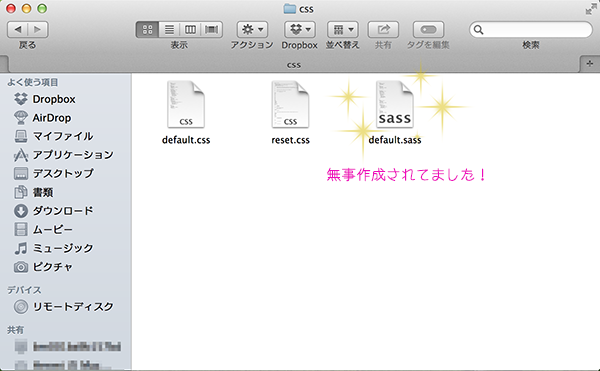The height and width of the screenshot is (371, 600).
Task: Open AirDrop in the sidebar
Action: [x=42, y=118]
